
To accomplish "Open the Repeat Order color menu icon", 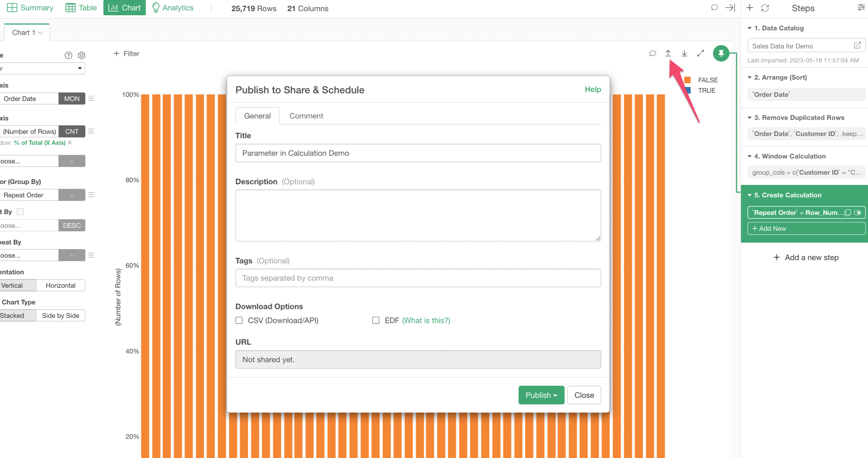I will 91,195.
